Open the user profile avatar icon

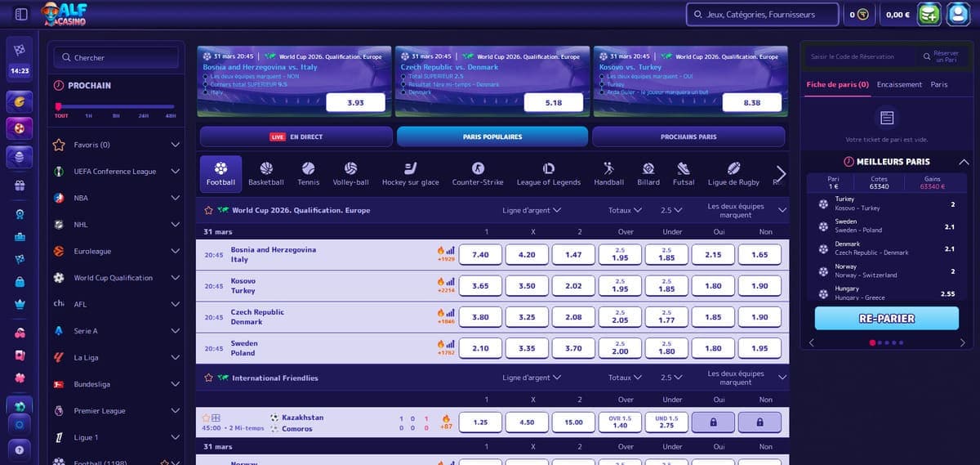tap(958, 14)
